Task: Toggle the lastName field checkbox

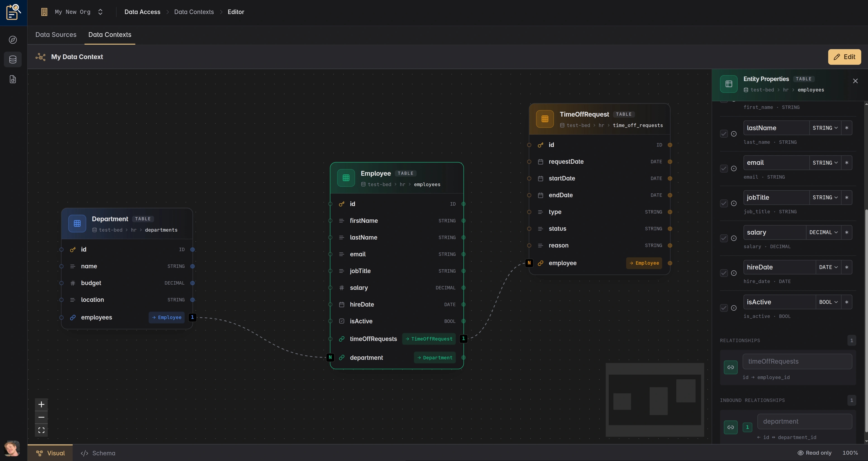Action: [724, 134]
